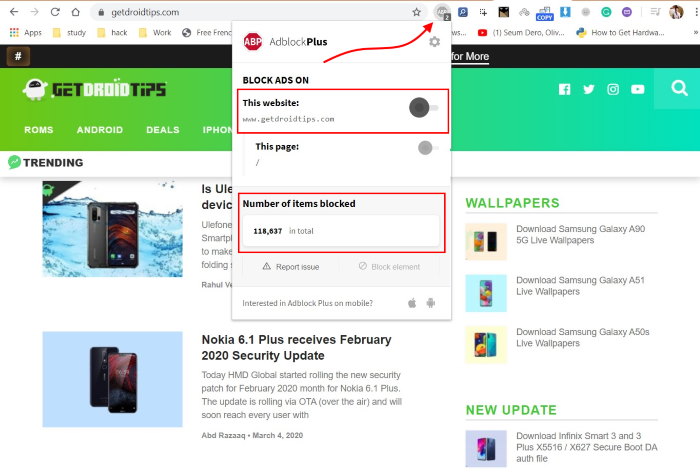Open Adblock Plus for iOS apple icon
700x473 pixels.
412,303
